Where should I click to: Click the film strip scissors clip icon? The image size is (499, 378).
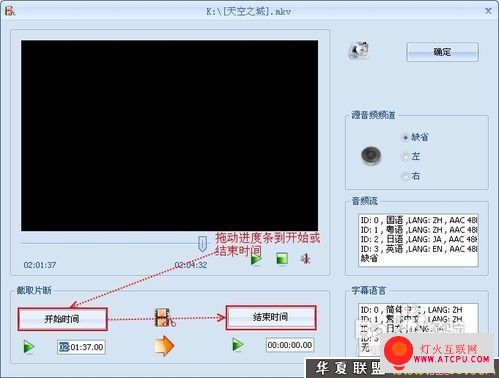click(x=165, y=318)
